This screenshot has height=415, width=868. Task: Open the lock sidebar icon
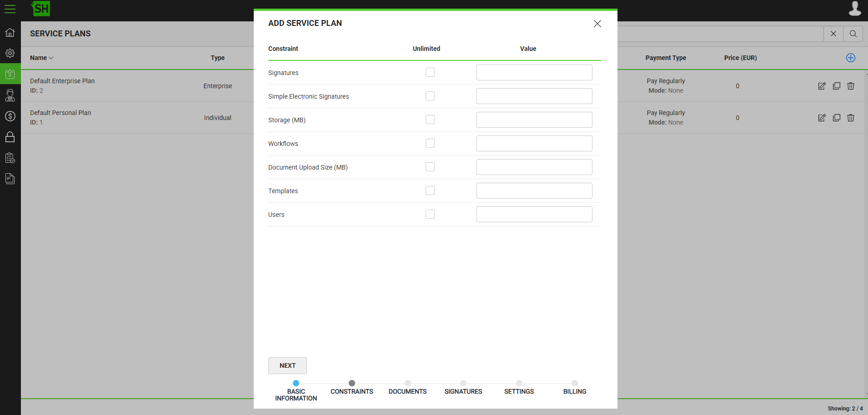coord(10,137)
